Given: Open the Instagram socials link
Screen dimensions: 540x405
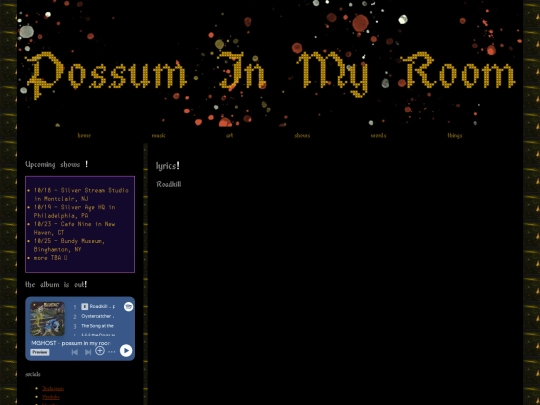Looking at the screenshot, I should (53, 388).
